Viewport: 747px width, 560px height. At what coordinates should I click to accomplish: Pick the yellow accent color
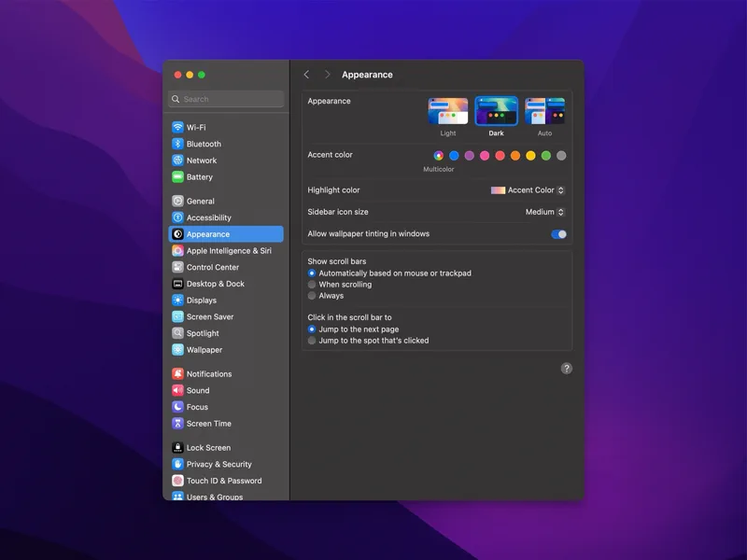(530, 156)
